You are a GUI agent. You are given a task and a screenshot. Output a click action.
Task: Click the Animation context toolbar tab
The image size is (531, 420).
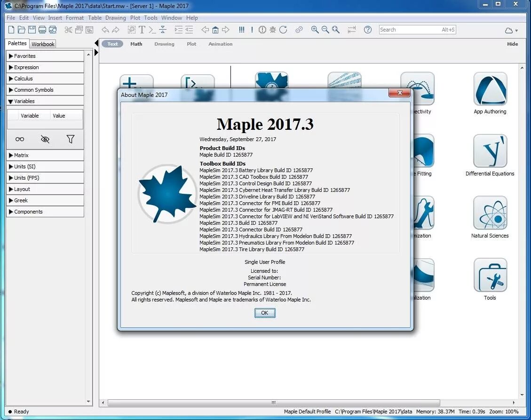(x=221, y=44)
